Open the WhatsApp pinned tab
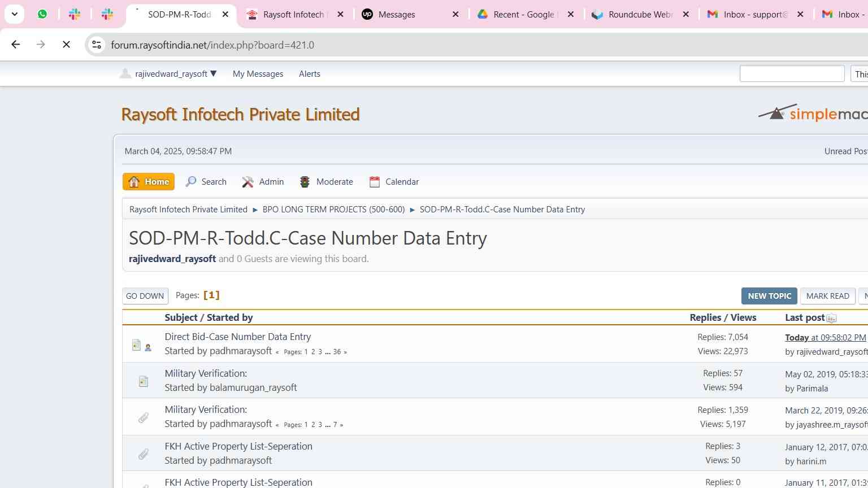868x488 pixels. coord(42,14)
